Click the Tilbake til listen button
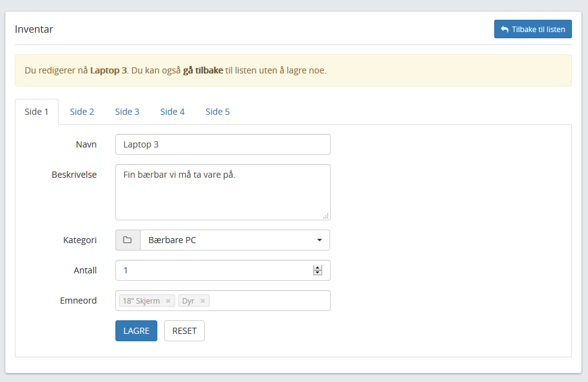 click(533, 29)
